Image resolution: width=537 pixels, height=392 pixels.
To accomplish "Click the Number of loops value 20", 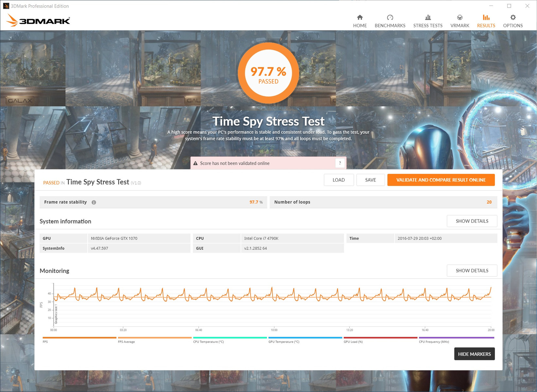I will [489, 202].
